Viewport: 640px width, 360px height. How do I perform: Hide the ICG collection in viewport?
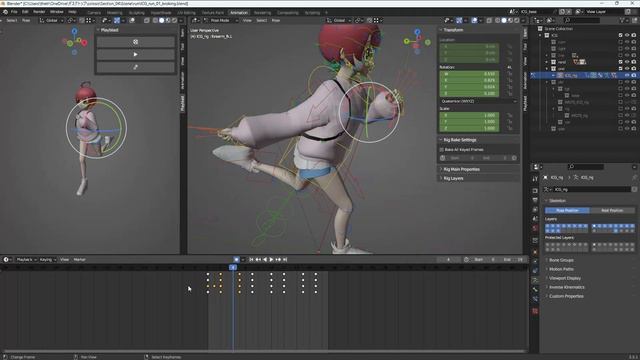point(627,36)
